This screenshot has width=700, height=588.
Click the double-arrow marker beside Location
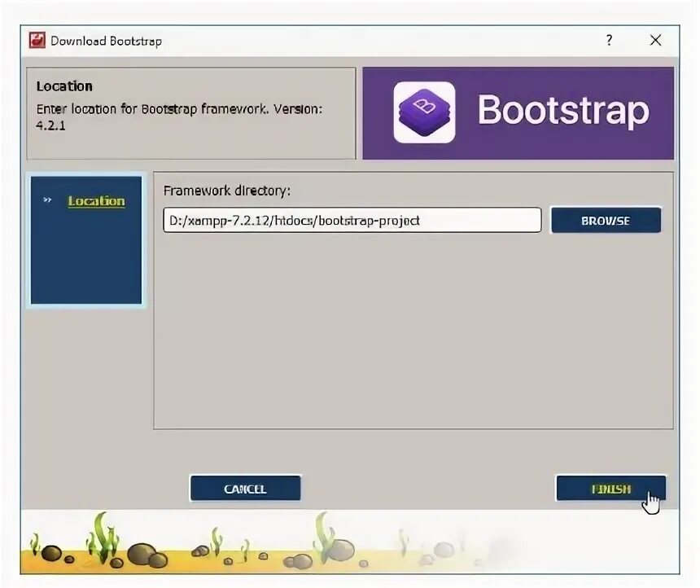click(47, 200)
